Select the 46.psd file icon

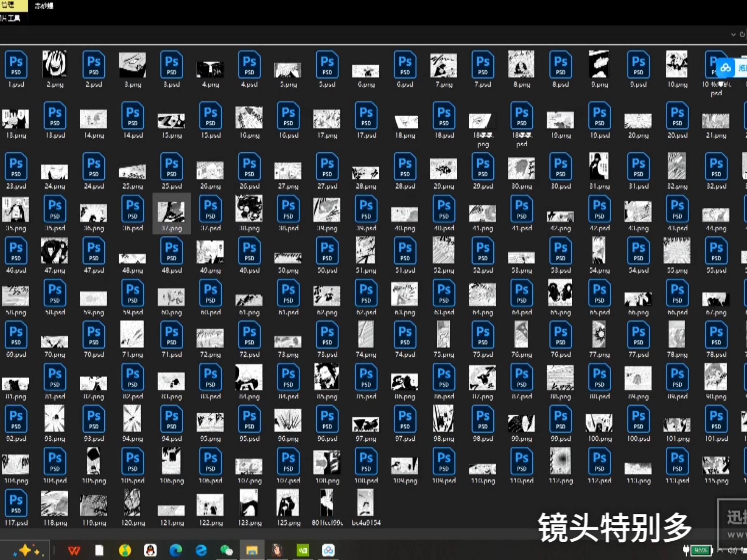click(x=16, y=251)
